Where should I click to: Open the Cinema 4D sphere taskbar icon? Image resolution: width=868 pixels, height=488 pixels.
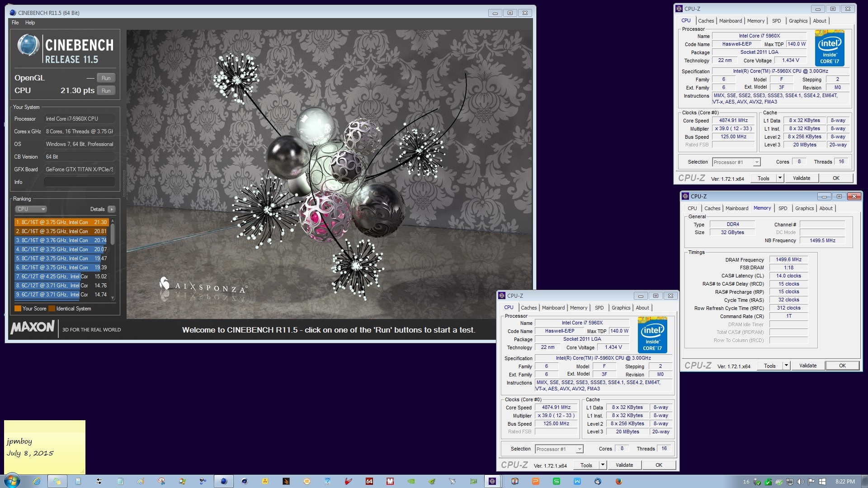(245, 481)
